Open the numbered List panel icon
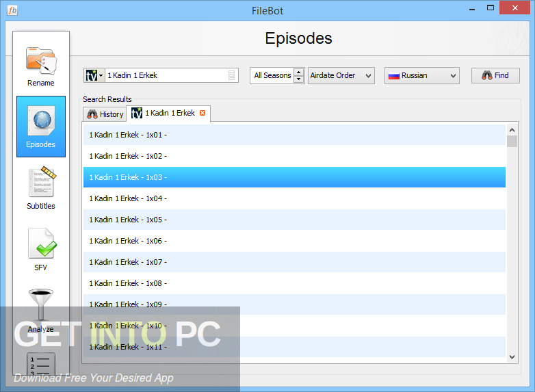Viewport: 535px width, 392px height. tap(41, 364)
